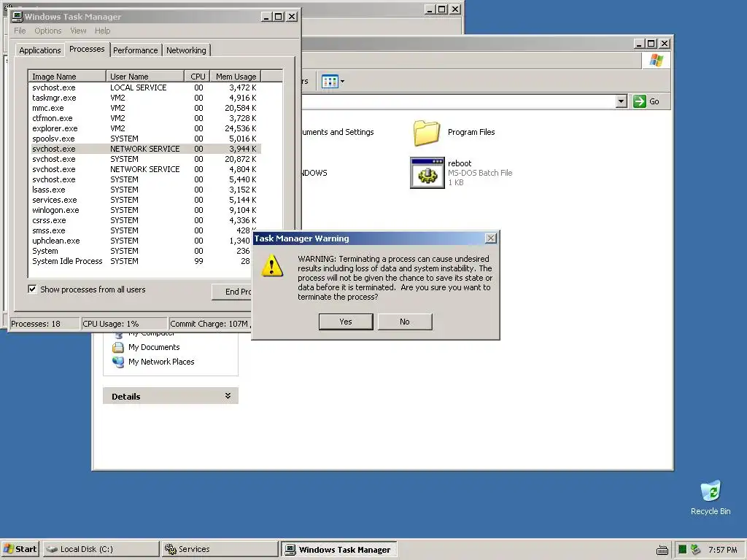747x560 pixels.
Task: Open the File menu in Task Manager
Action: tap(20, 31)
